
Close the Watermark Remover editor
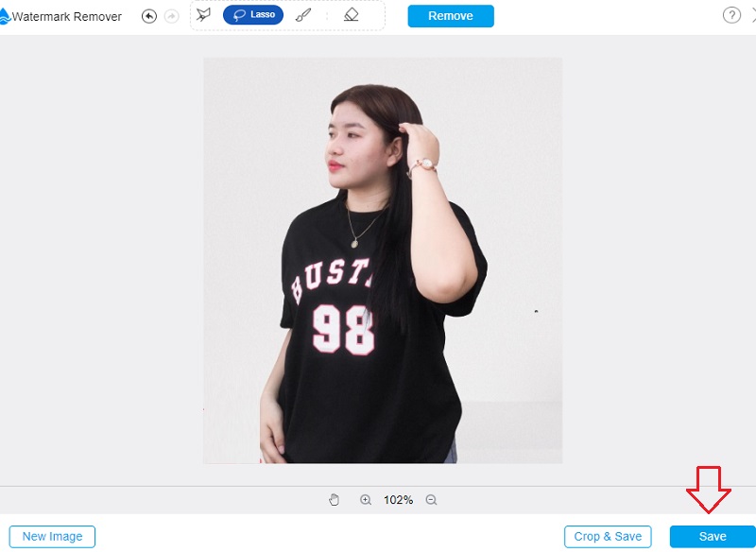coord(753,15)
